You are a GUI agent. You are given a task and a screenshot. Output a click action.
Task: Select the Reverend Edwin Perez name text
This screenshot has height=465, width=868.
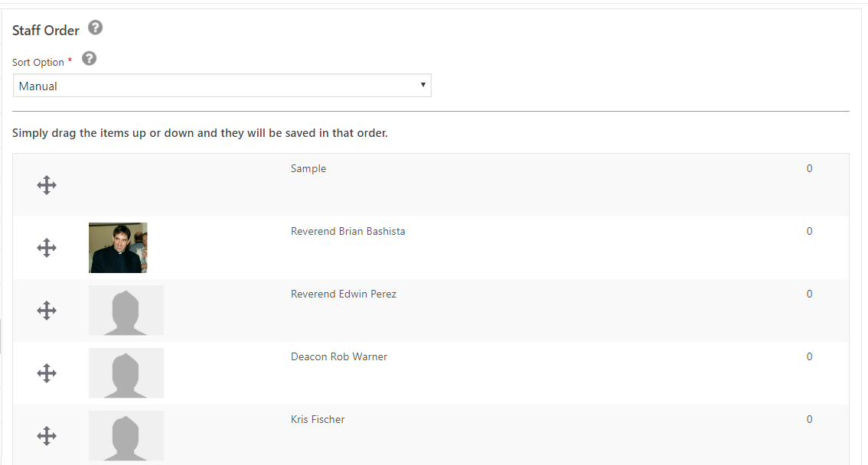tap(344, 294)
